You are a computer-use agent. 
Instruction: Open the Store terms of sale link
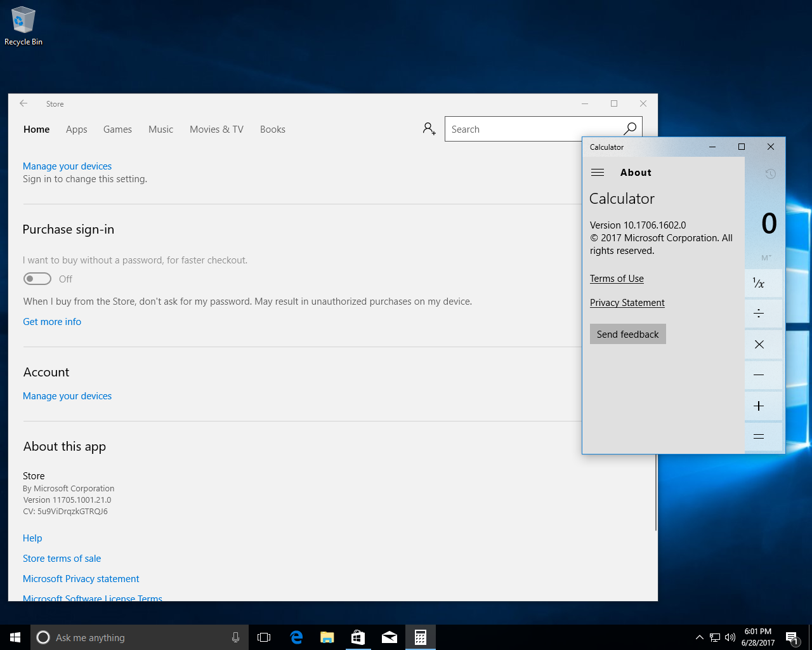62,558
